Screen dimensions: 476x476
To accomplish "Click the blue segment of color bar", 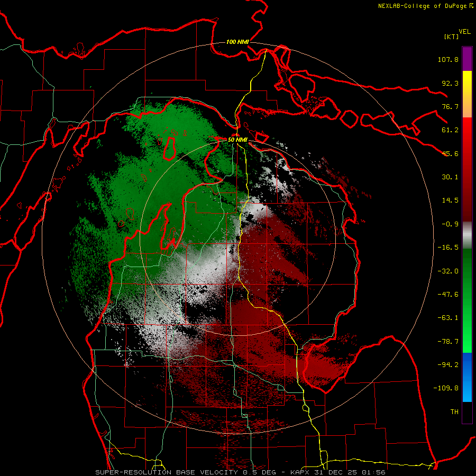I will 467,377.
